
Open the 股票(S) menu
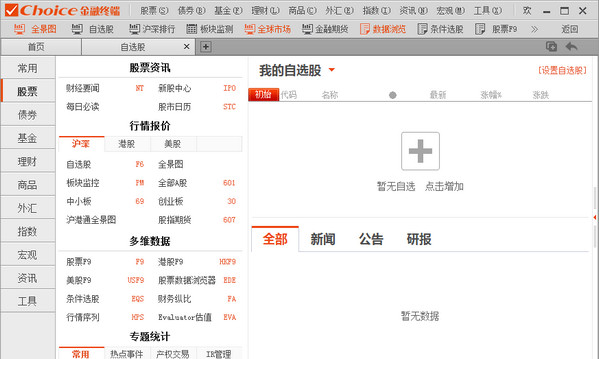click(154, 11)
